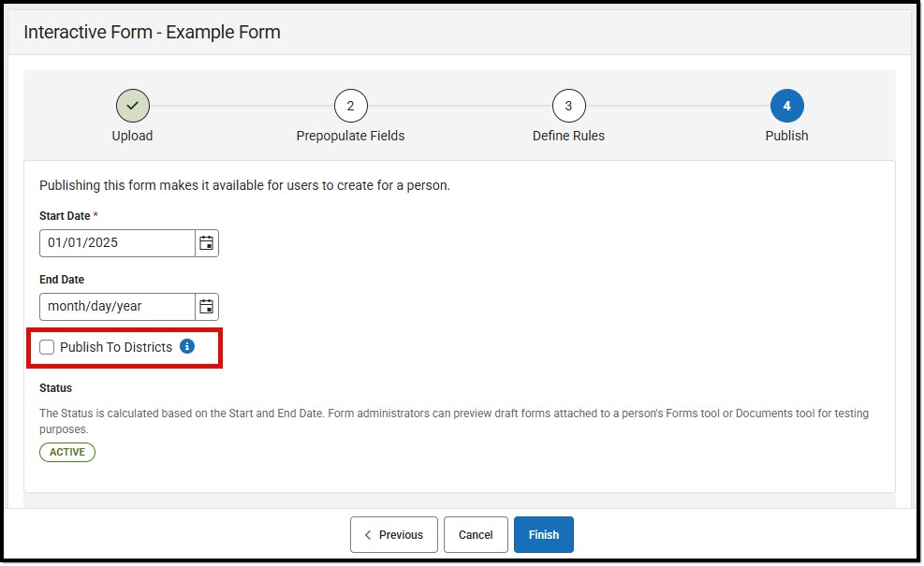Viewport: 924px width, 566px height.
Task: Click the Previous button
Action: coord(393,534)
